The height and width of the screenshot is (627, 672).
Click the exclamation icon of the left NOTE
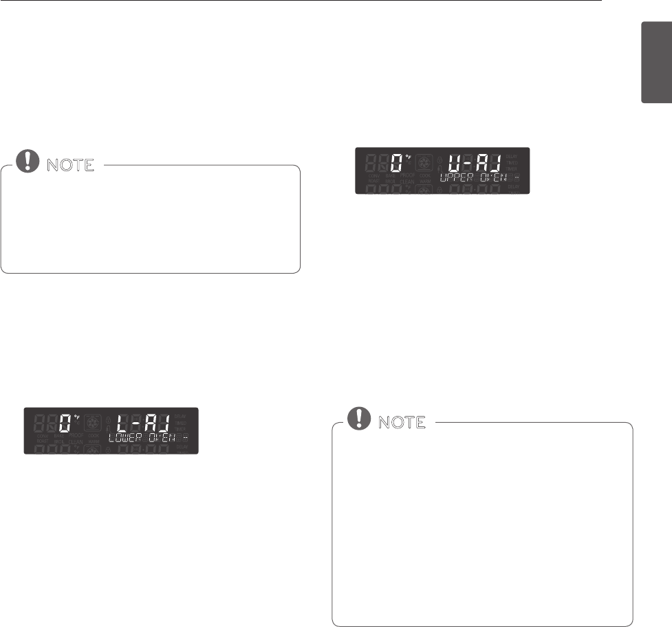pos(29,161)
